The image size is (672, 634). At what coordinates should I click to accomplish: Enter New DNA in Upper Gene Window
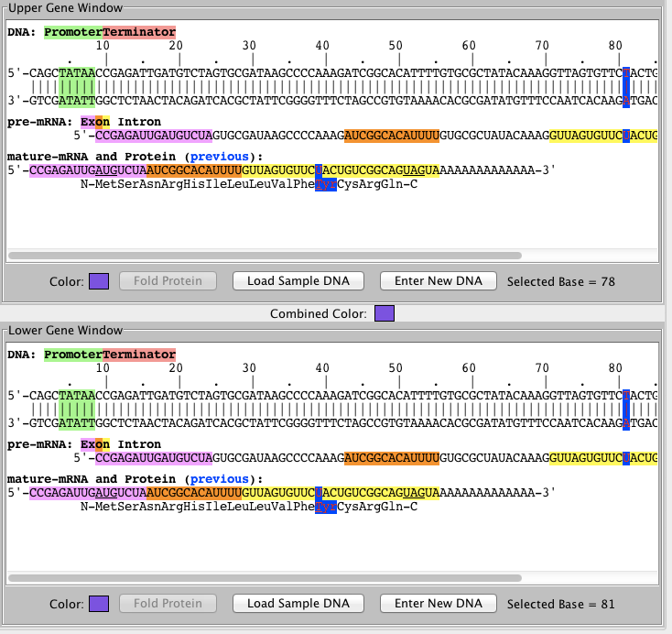[x=439, y=281]
